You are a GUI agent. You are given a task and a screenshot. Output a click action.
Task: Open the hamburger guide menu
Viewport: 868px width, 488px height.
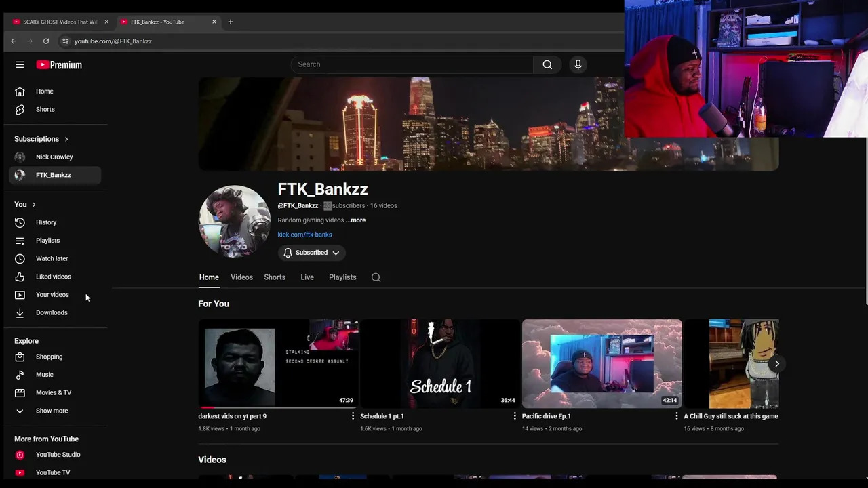(20, 64)
